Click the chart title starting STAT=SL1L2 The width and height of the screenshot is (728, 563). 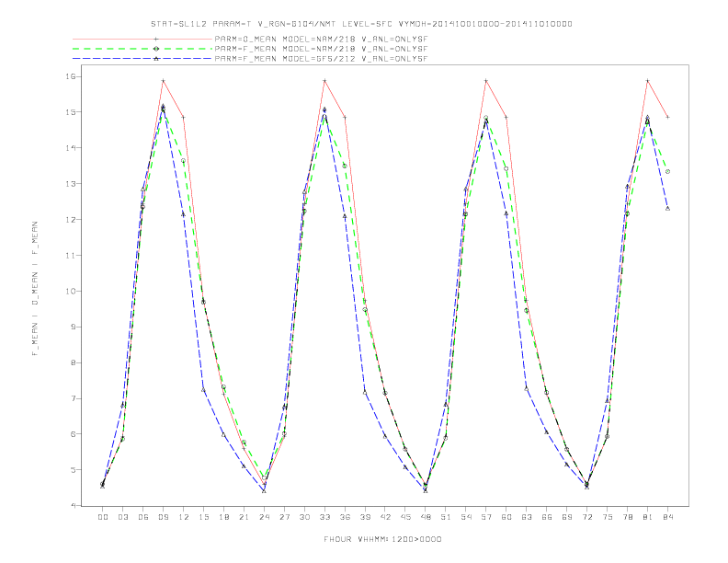361,24
